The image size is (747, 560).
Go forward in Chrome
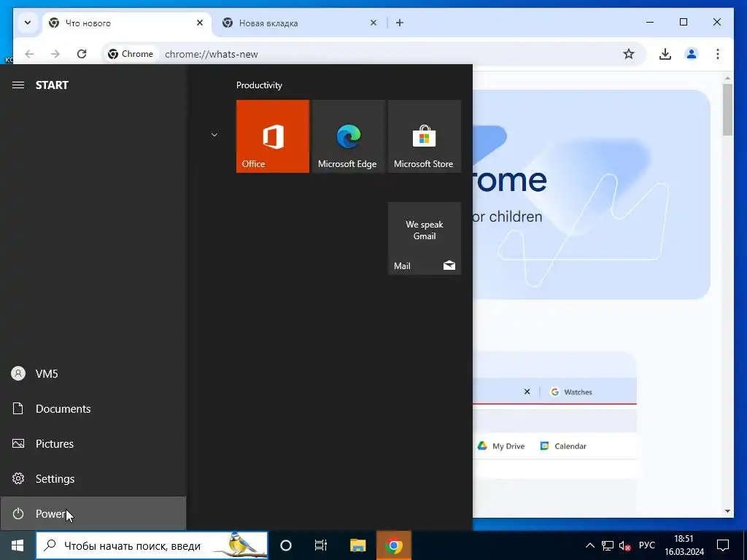[x=55, y=54]
